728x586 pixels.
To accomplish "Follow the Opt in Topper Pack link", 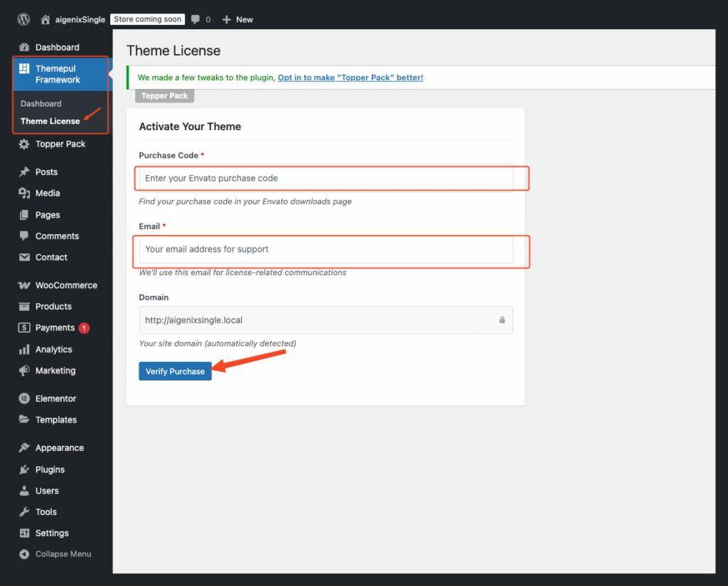I will 350,78.
